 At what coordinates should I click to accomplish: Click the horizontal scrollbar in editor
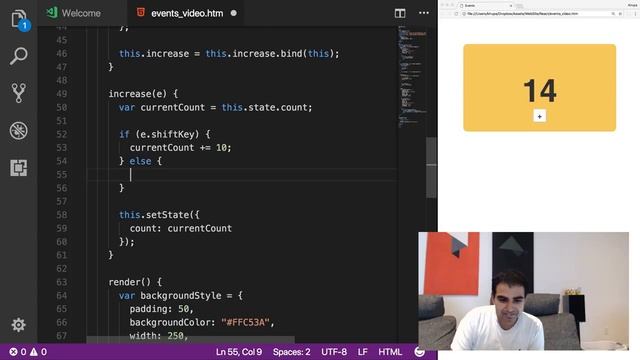(190, 340)
